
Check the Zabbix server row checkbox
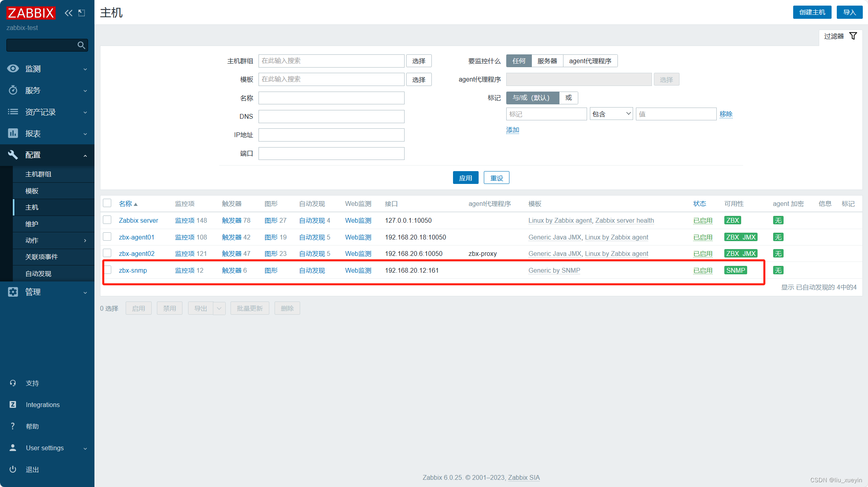pyautogui.click(x=107, y=220)
